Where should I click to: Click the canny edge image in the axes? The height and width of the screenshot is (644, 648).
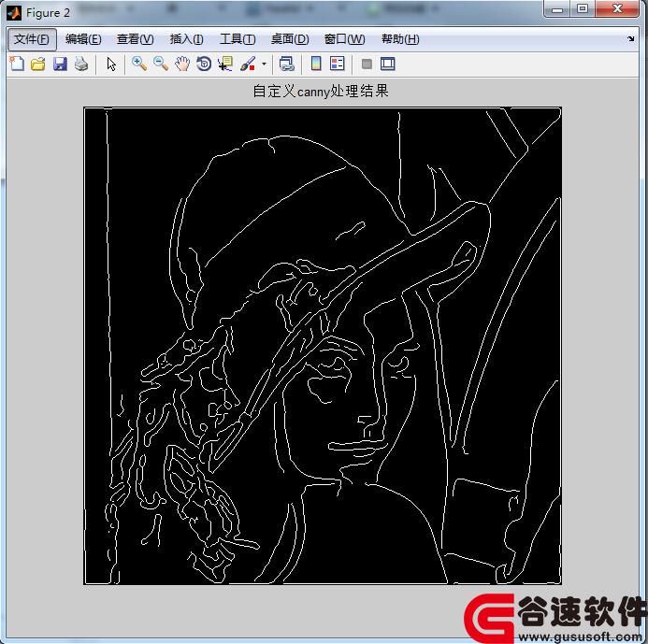[x=323, y=346]
